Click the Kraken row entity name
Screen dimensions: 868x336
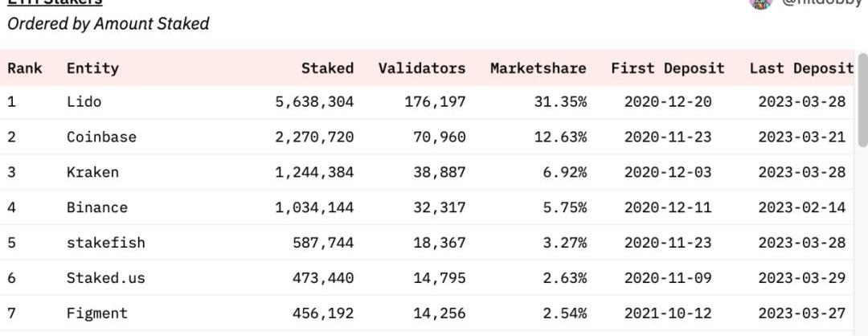92,172
